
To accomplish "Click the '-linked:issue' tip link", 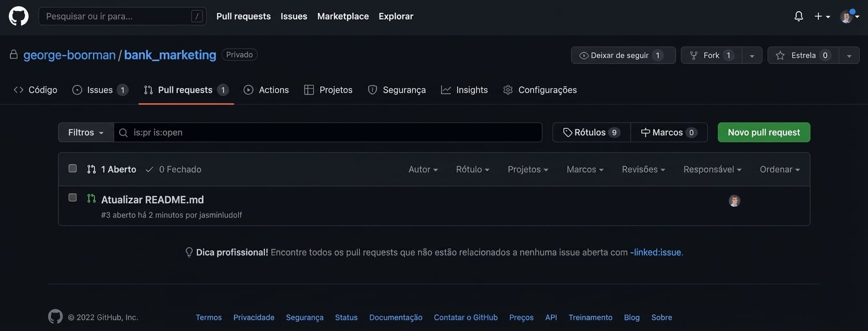I will point(656,252).
